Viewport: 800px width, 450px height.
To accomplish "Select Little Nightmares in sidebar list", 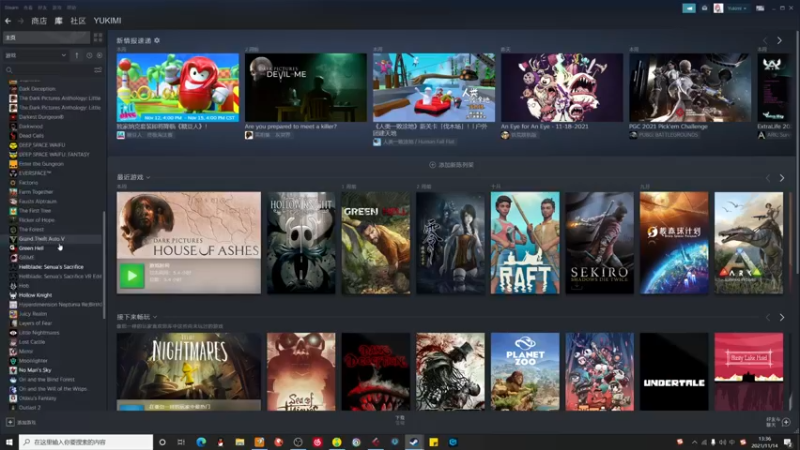I will point(39,333).
